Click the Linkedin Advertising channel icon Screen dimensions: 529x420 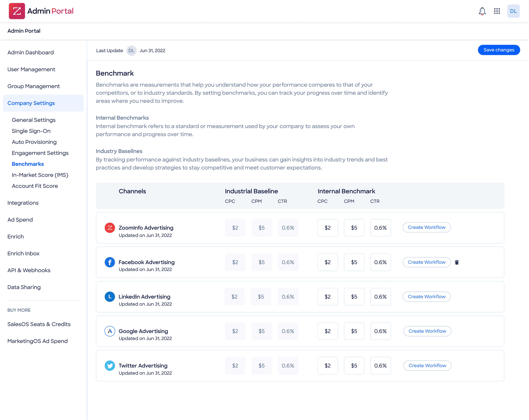coord(110,297)
